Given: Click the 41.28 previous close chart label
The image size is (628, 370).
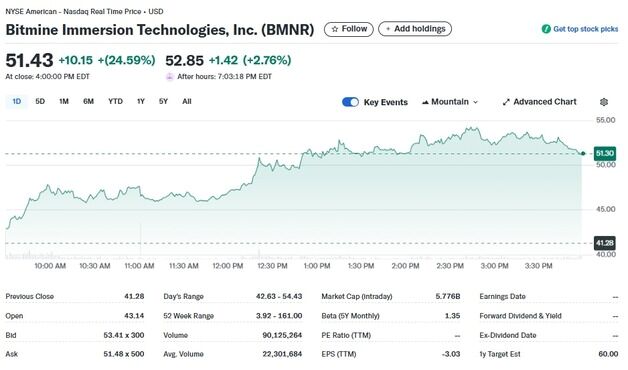Looking at the screenshot, I should 605,243.
